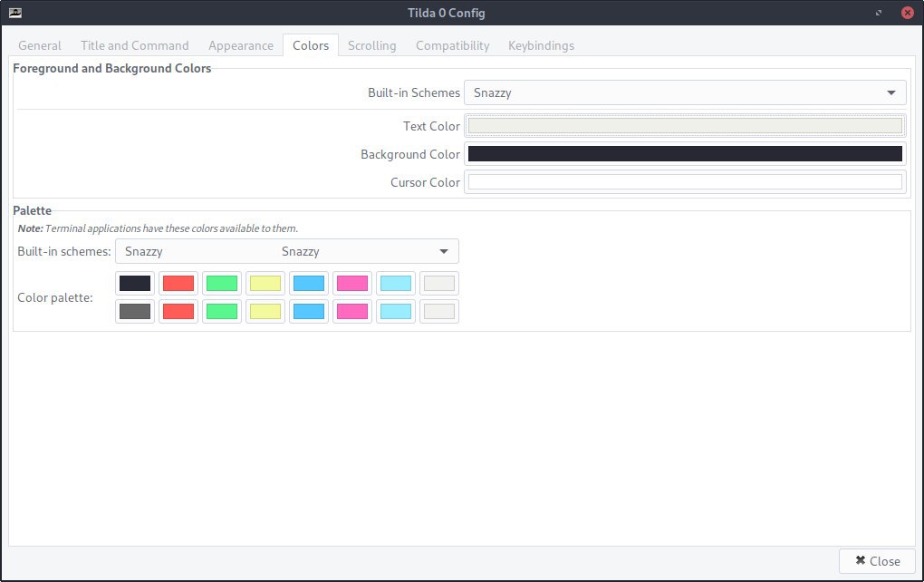The image size is (924, 582).
Task: Click the palette note about terminal applications
Action: (x=158, y=228)
